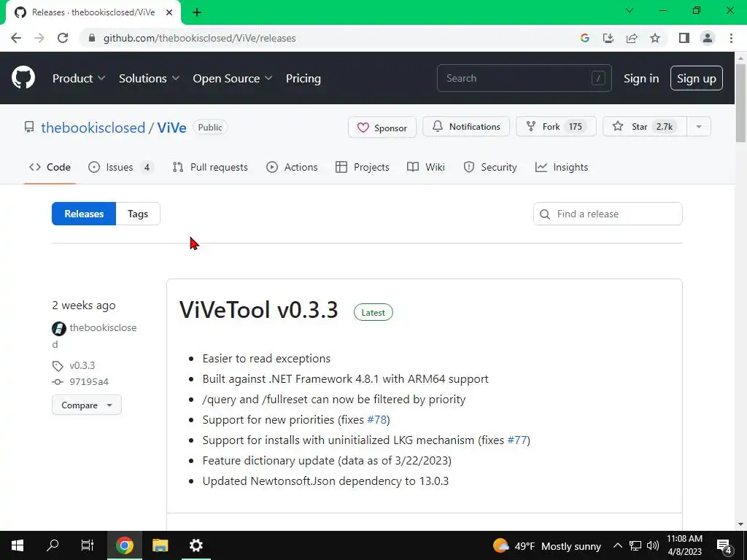Click the Sign up button
Image resolution: width=747 pixels, height=560 pixels.
pos(697,79)
